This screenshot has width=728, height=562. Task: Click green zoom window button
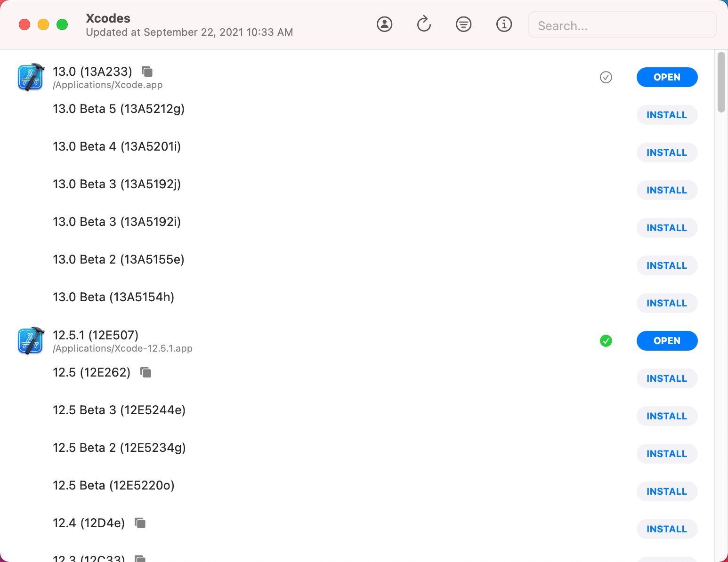[x=62, y=24]
